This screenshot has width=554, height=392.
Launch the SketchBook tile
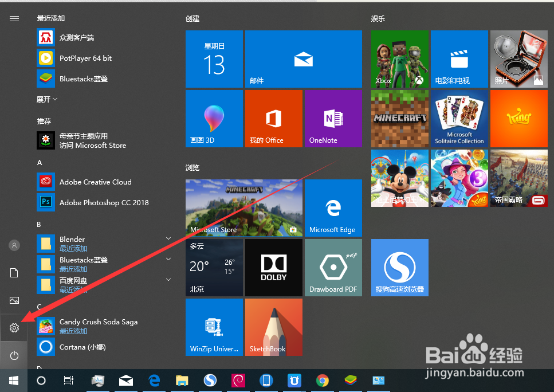pyautogui.click(x=274, y=327)
